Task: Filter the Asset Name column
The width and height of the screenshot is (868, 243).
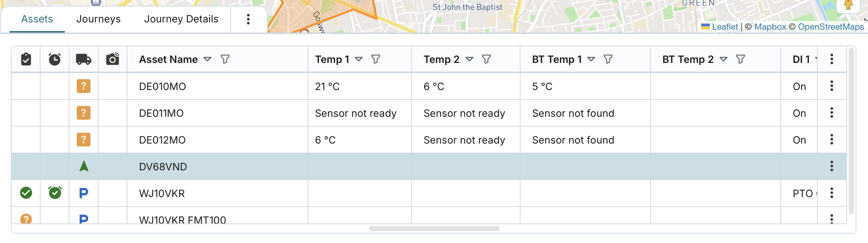Action: coord(225,59)
